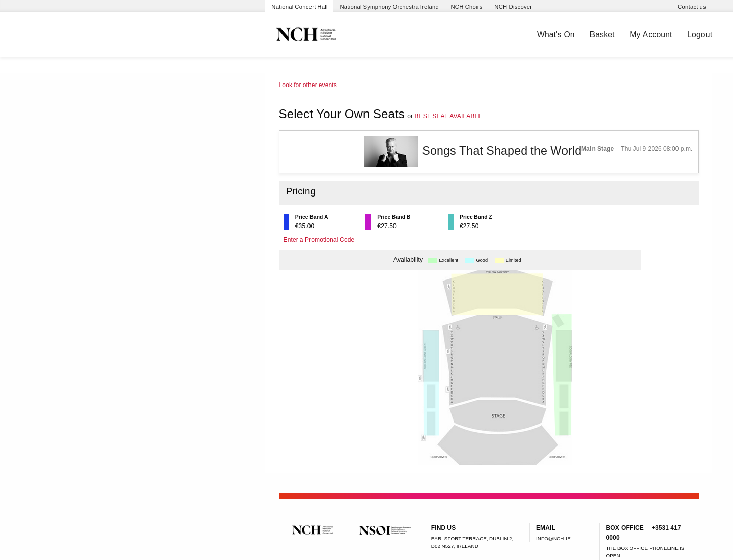Open the Basket page
733x560 pixels.
click(x=602, y=35)
